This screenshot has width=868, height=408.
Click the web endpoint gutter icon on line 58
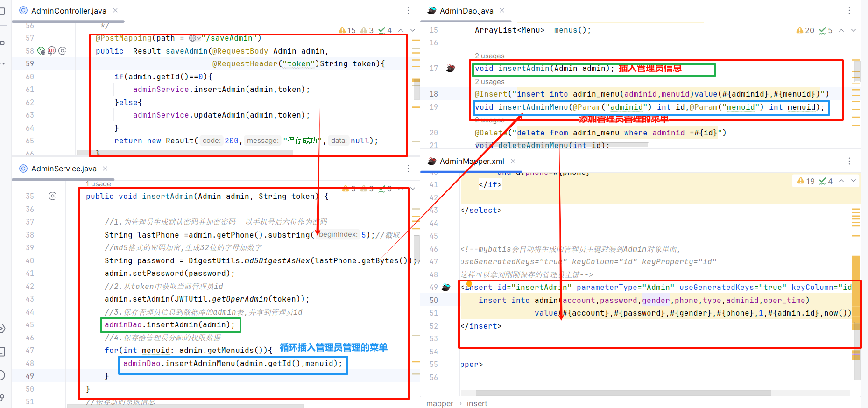(x=42, y=51)
